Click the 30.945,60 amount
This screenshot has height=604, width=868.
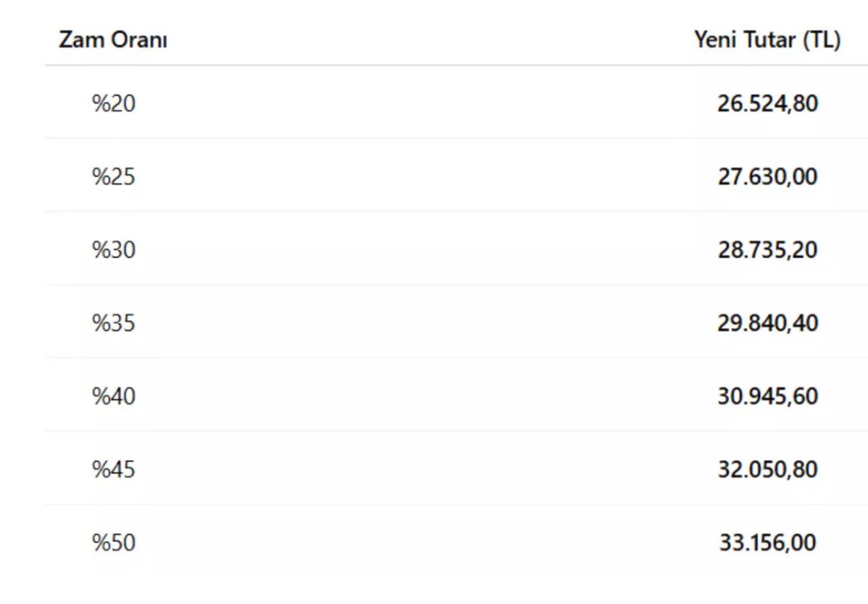click(x=767, y=395)
